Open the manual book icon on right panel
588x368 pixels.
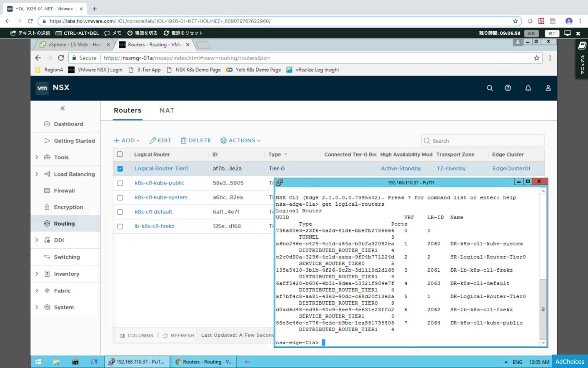pos(582,46)
